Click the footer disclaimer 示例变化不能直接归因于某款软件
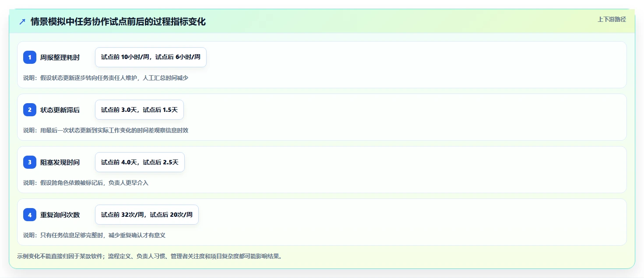 (150, 256)
